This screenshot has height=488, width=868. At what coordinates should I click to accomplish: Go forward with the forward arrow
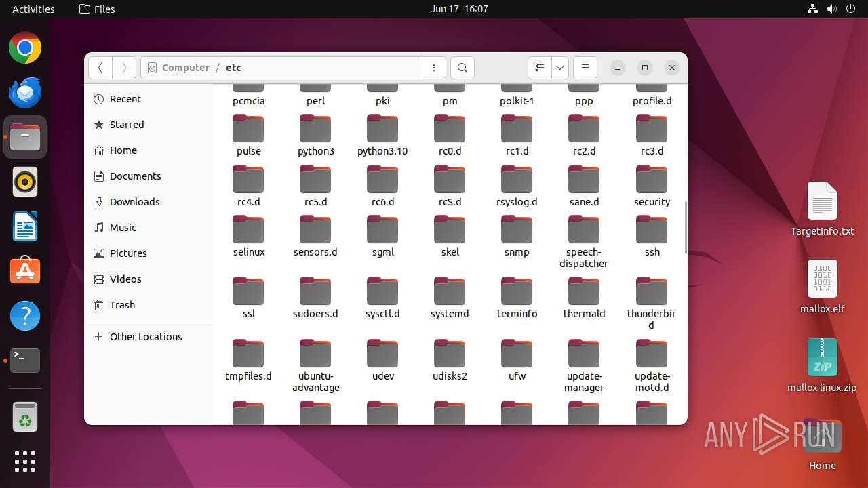pos(123,68)
